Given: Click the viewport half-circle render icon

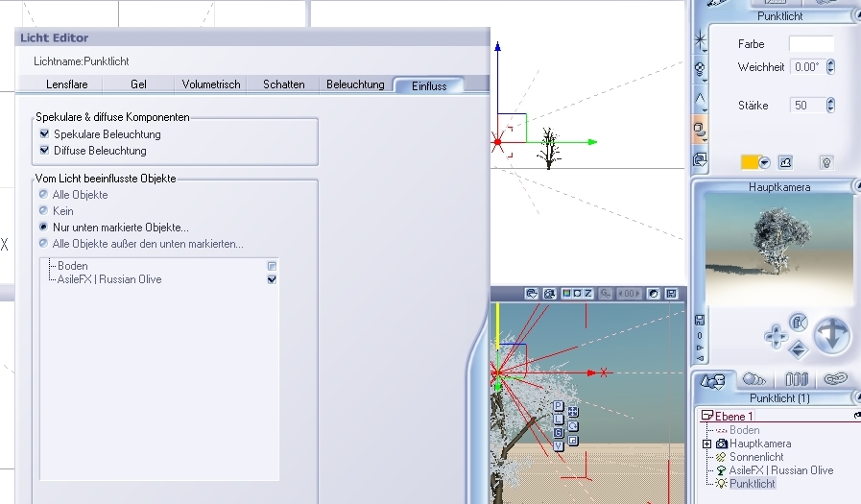Looking at the screenshot, I should 654,294.
